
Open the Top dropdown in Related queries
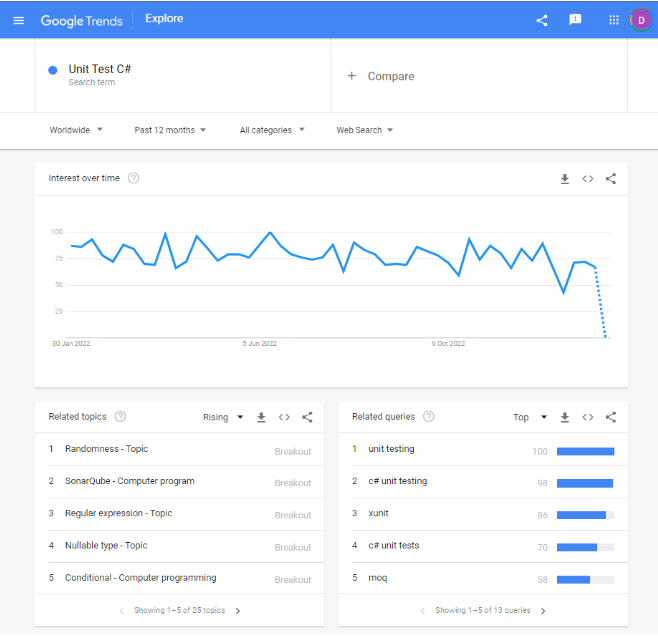click(530, 417)
